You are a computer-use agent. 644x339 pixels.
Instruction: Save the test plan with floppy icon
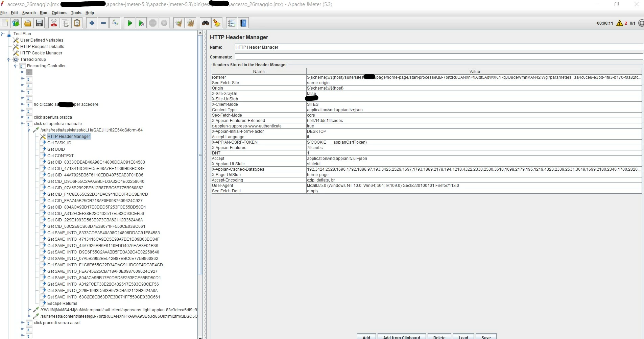click(39, 23)
